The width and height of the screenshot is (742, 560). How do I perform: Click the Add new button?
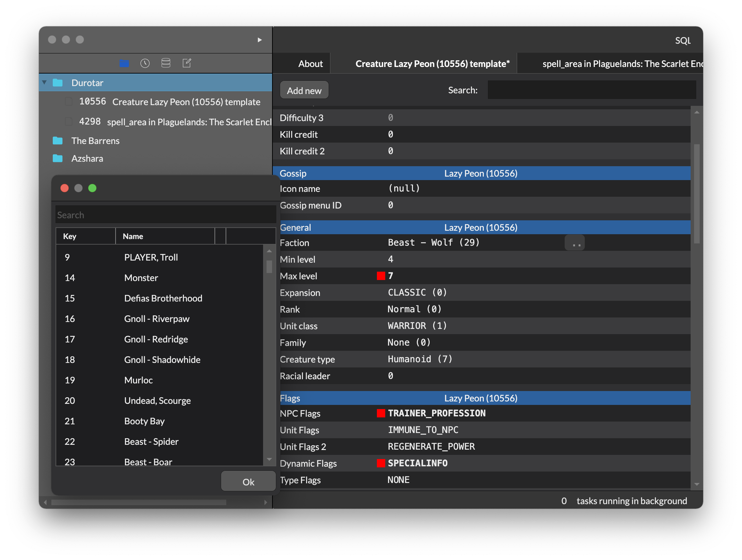(x=304, y=91)
